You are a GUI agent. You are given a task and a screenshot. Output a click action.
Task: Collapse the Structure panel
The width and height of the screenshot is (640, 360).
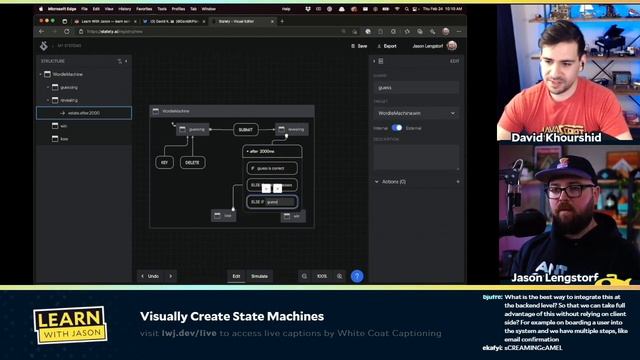[x=126, y=61]
